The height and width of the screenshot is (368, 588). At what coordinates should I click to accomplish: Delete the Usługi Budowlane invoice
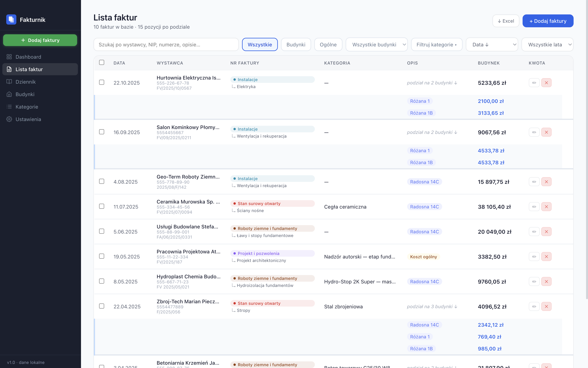(x=546, y=232)
